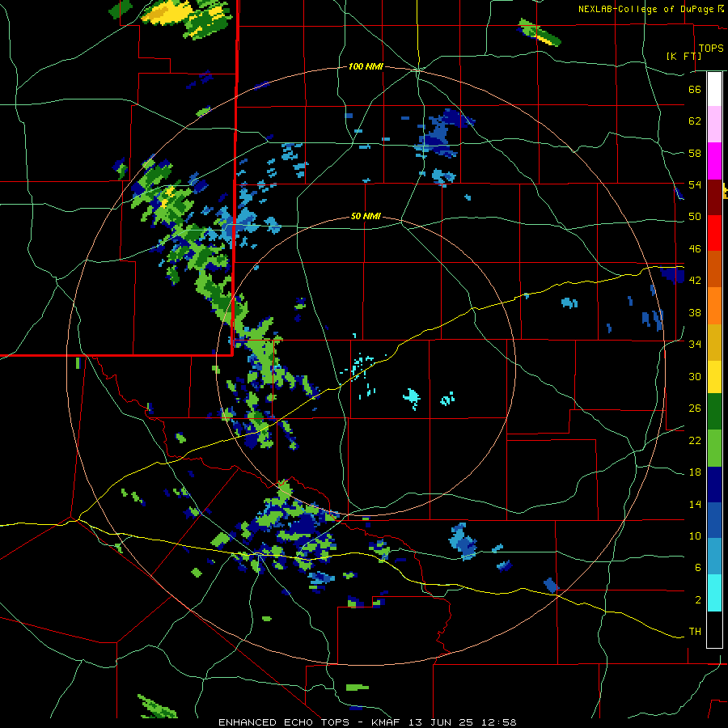The width and height of the screenshot is (728, 728).
Task: Select the gold swatch in the tops legend
Action: [x=714, y=342]
